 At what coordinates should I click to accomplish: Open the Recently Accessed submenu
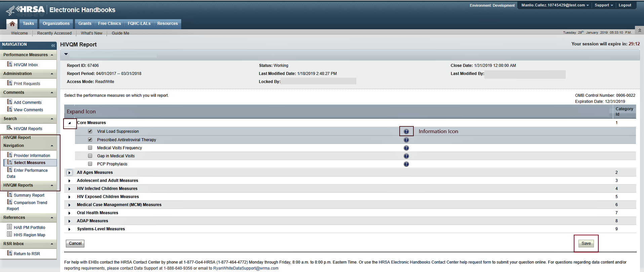(54, 33)
